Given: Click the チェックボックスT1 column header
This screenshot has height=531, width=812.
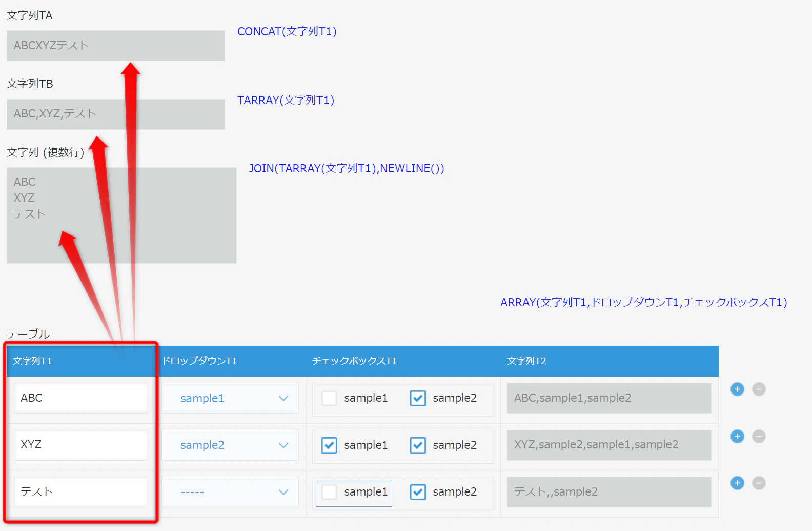Looking at the screenshot, I should tap(355, 361).
